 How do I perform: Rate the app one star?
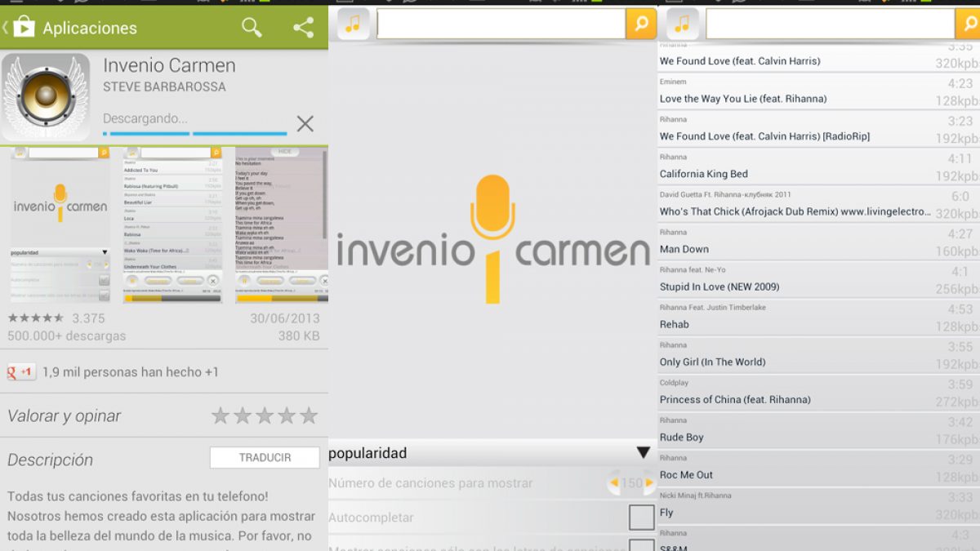(x=220, y=415)
